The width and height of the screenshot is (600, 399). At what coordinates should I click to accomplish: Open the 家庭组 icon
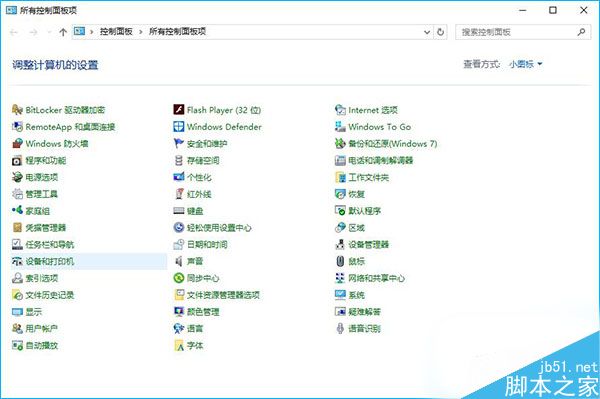(x=17, y=211)
